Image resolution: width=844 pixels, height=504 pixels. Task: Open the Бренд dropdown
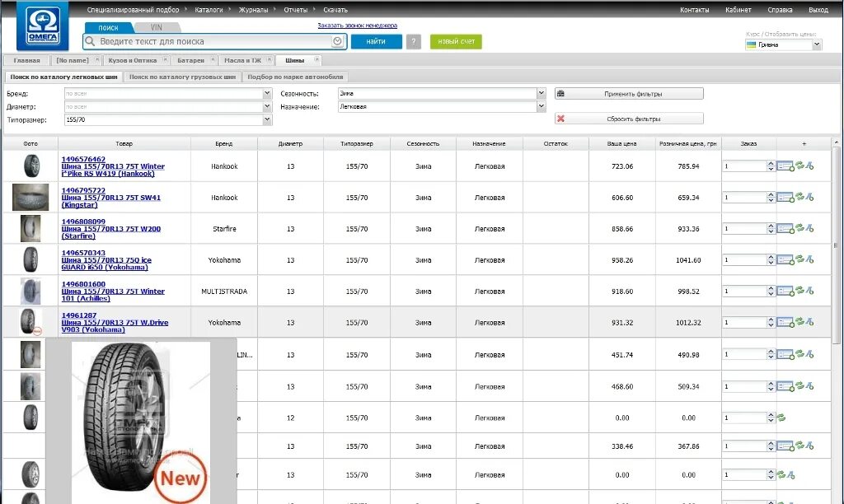pos(267,94)
